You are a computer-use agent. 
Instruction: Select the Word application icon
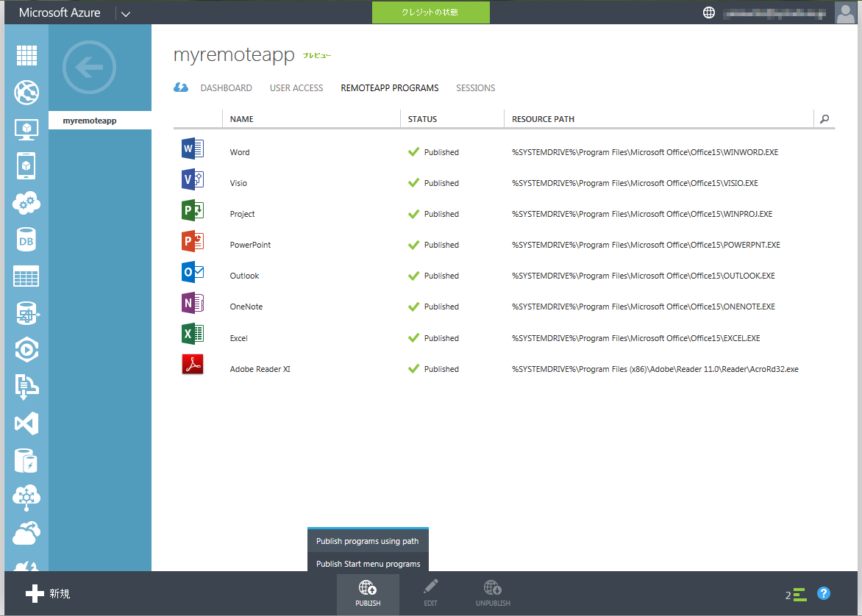[x=192, y=148]
